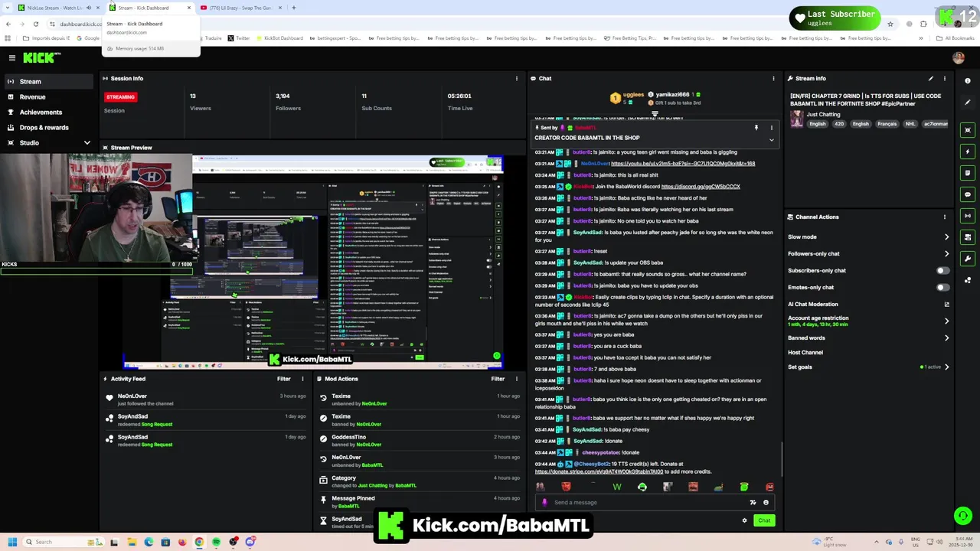The image size is (980, 551).
Task: Open Stream info three-dot menu
Action: point(945,78)
